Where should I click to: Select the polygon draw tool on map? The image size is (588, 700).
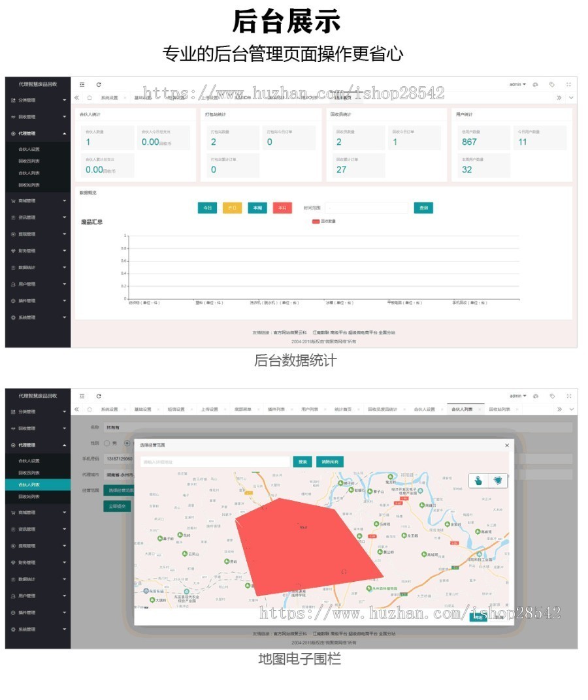(x=498, y=481)
